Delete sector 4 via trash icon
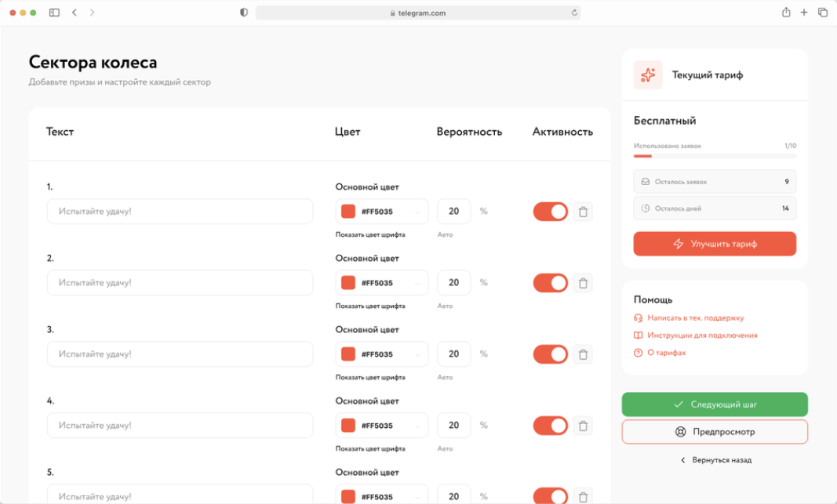837x504 pixels. pos(583,426)
